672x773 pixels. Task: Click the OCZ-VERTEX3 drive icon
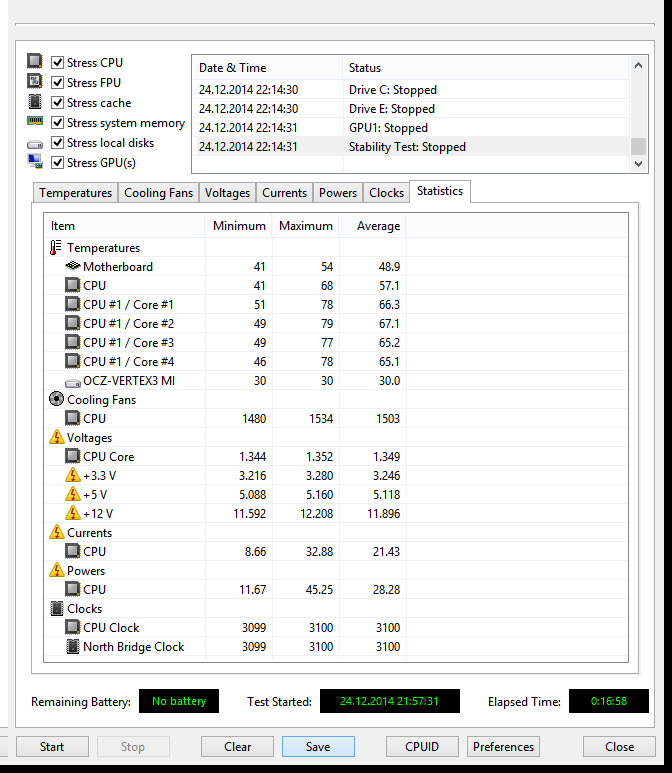[x=73, y=383]
